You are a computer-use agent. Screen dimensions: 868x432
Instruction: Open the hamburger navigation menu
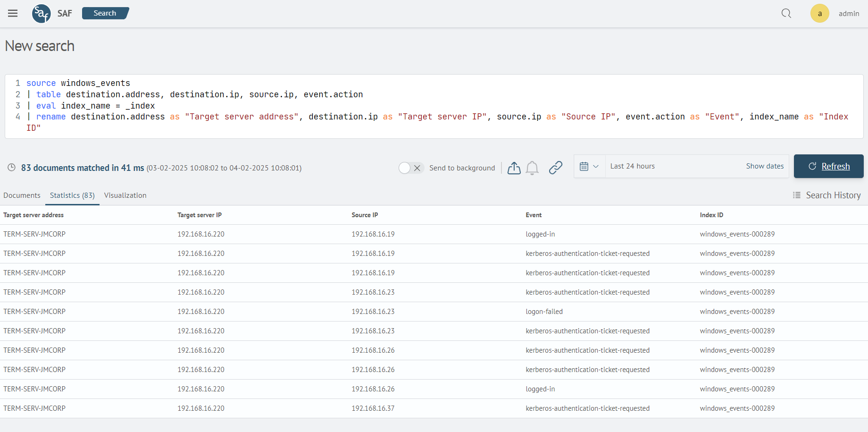[13, 13]
